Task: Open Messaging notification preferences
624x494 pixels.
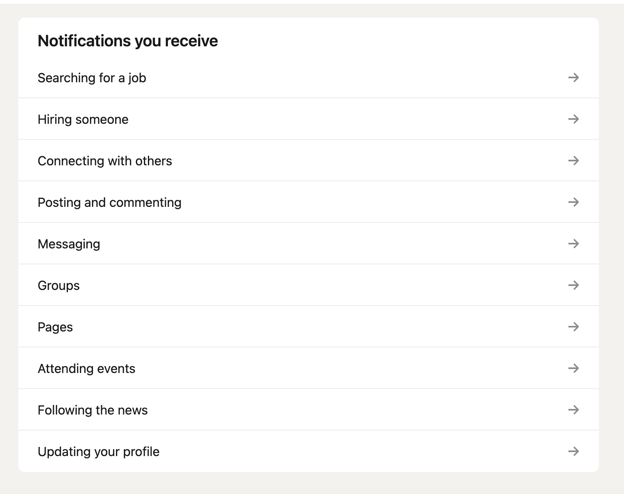Action: click(x=69, y=244)
